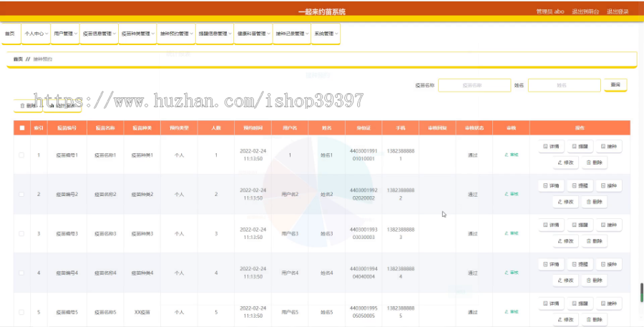Open 详情 for the 姓名5 row

[551, 303]
